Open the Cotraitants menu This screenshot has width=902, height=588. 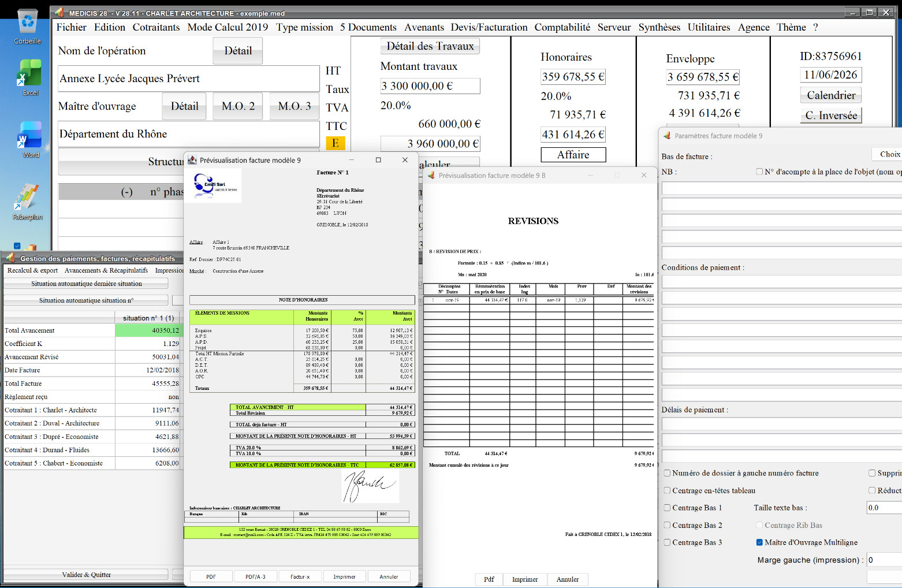pos(156,27)
